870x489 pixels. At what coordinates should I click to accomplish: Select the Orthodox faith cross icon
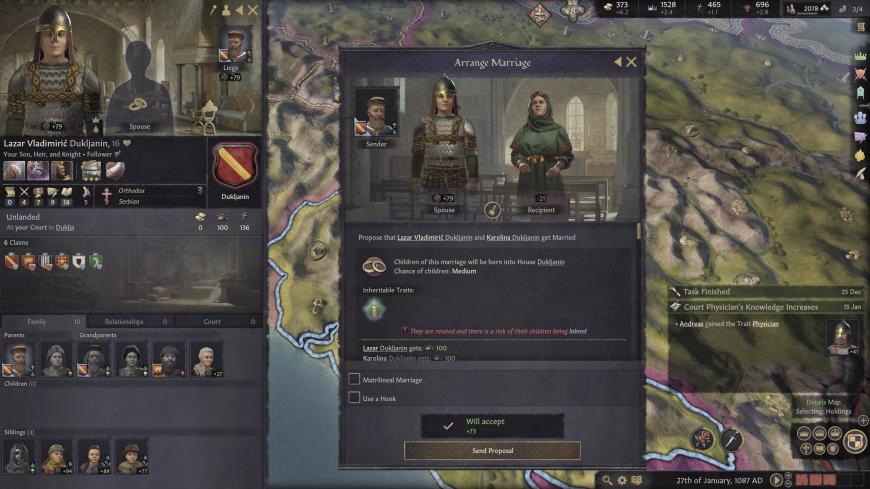(x=107, y=195)
